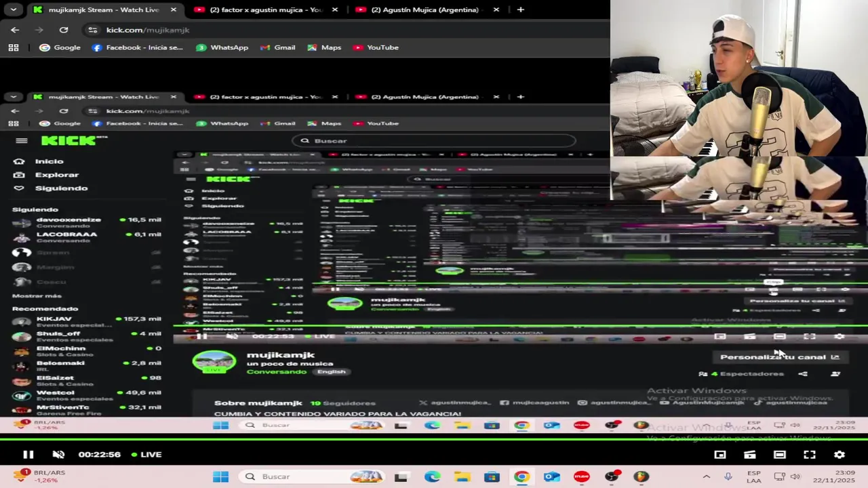
Task: Go to Inicio in largest Kick sidebar
Action: (40, 161)
